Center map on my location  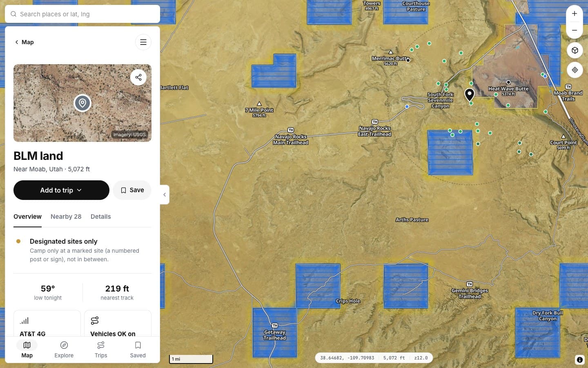click(575, 70)
